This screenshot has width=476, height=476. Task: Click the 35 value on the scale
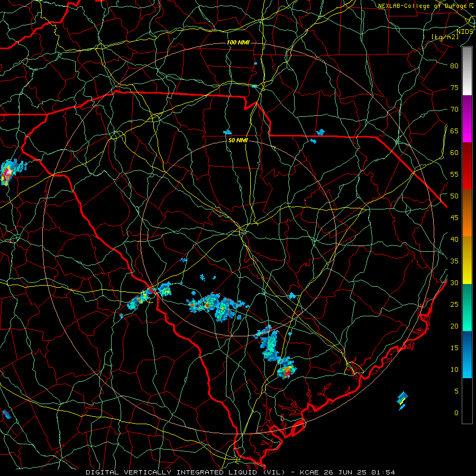point(454,261)
